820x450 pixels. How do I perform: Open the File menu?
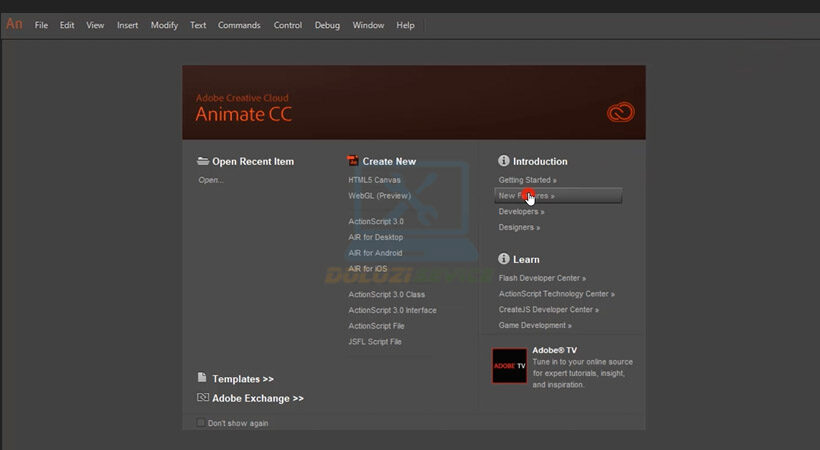point(41,25)
